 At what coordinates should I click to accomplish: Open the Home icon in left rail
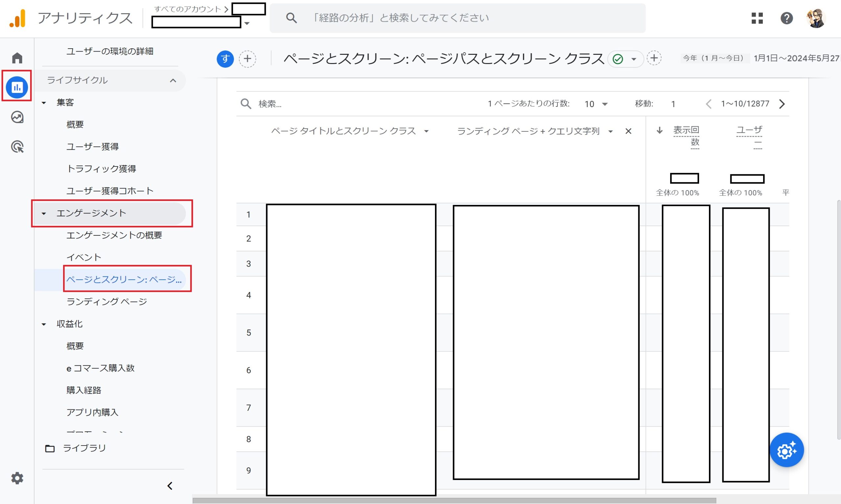17,58
